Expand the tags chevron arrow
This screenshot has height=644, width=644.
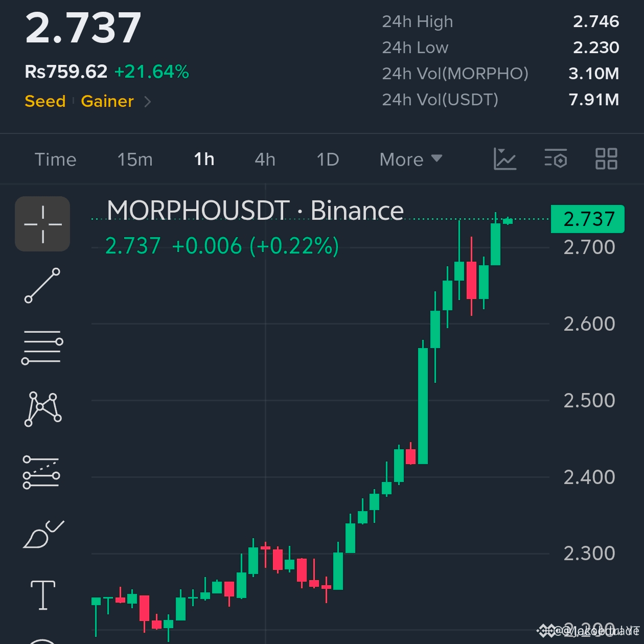[x=148, y=102]
